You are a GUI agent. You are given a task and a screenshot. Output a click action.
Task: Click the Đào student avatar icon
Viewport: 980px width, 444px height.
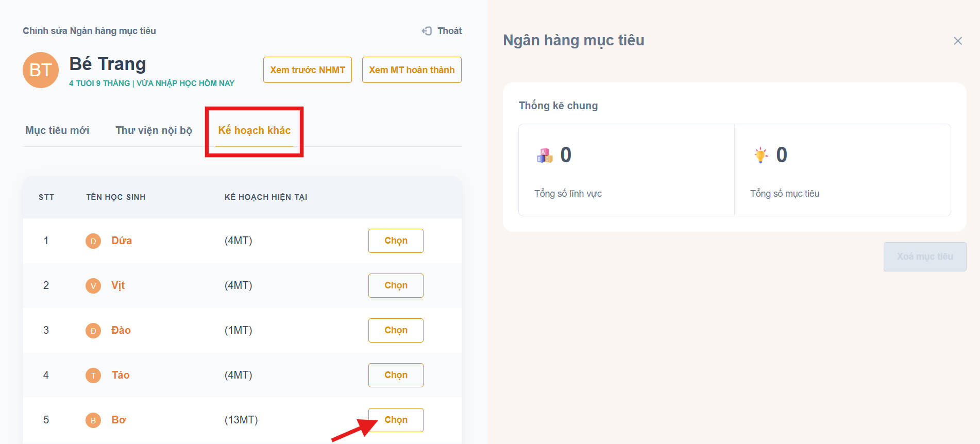tap(93, 331)
